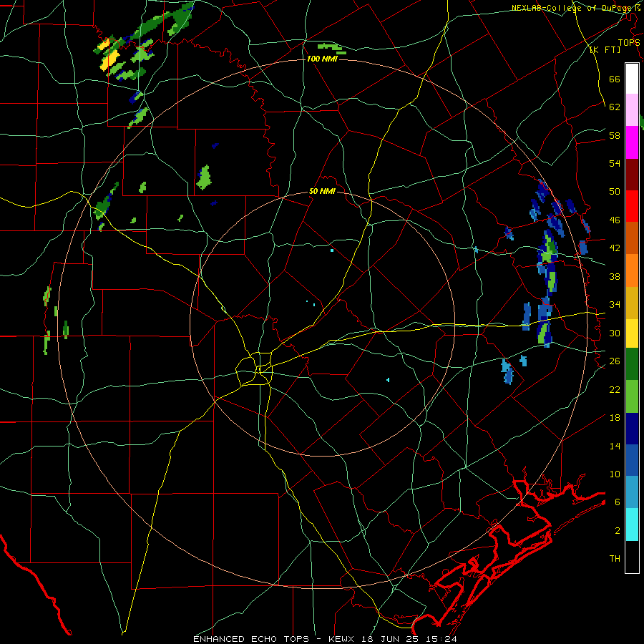Select the navy blue legend swatch
Screen dimensions: 644x644
click(x=632, y=429)
